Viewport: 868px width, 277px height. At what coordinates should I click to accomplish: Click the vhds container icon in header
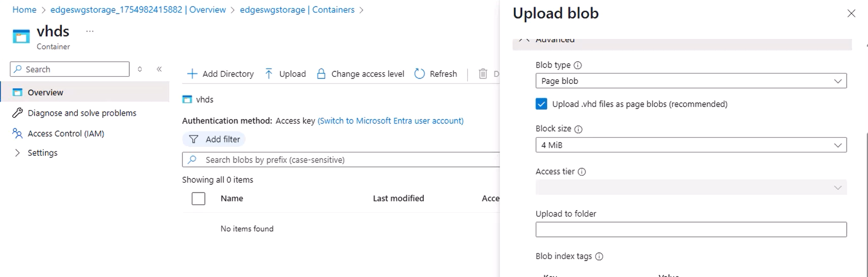21,37
